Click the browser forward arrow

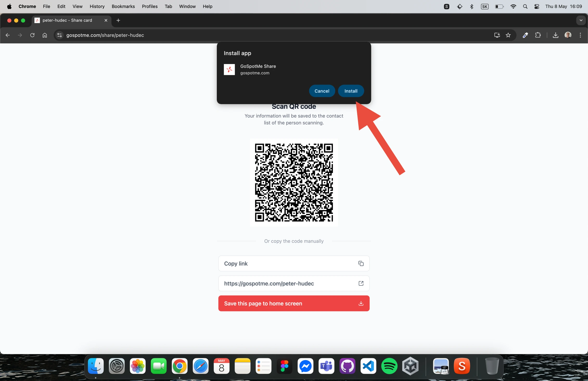(20, 35)
